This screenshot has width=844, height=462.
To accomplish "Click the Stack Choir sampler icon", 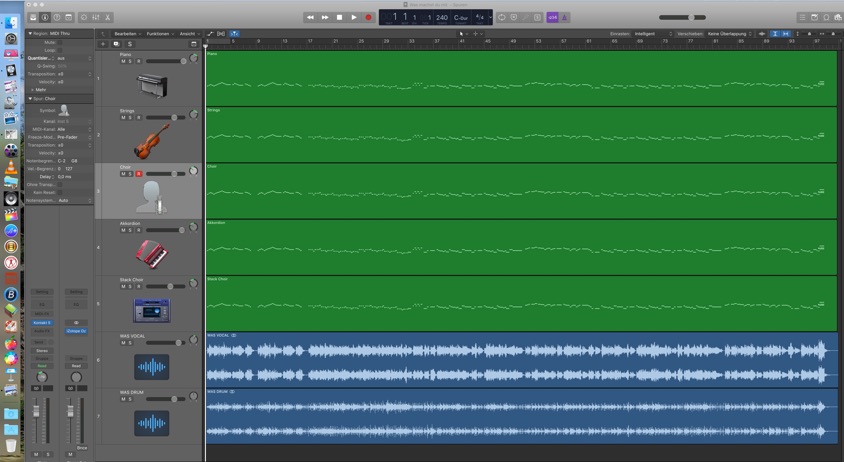I will coord(152,310).
